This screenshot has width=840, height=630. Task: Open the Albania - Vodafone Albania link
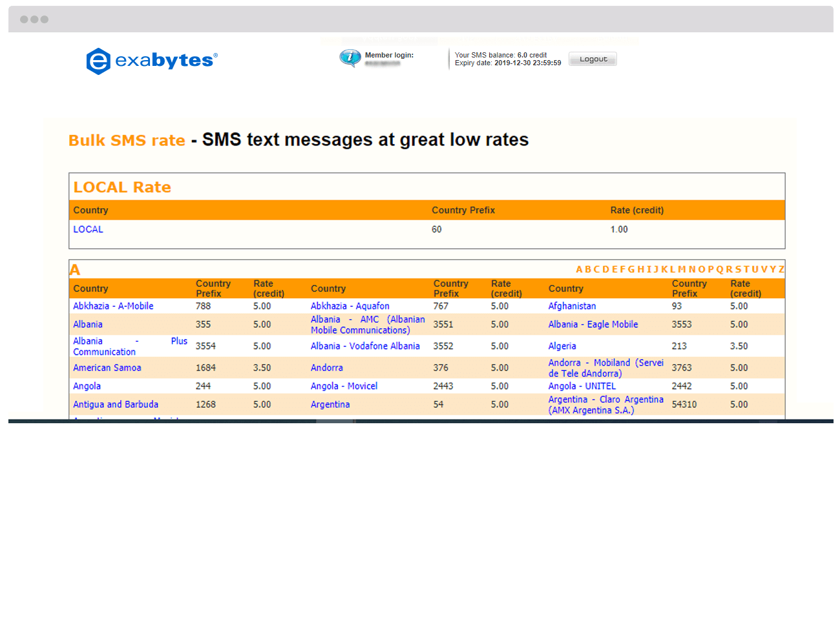365,346
